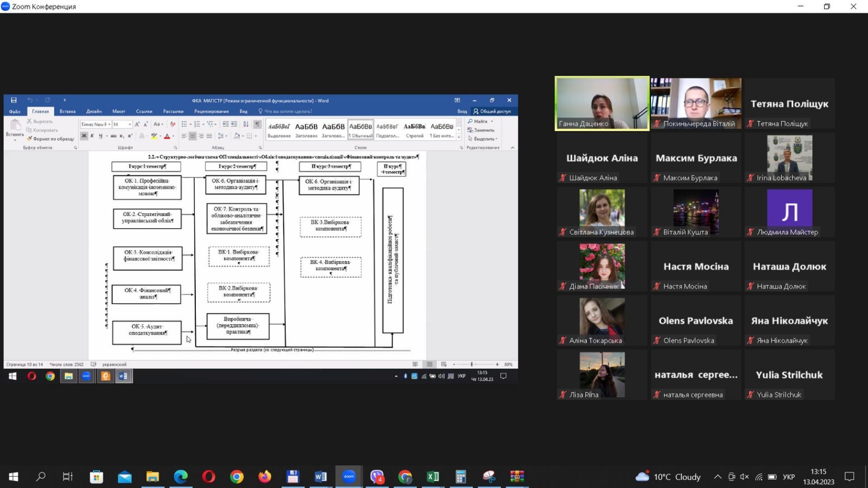Toggle paragraph marks display button
The image size is (868, 488).
[x=257, y=124]
